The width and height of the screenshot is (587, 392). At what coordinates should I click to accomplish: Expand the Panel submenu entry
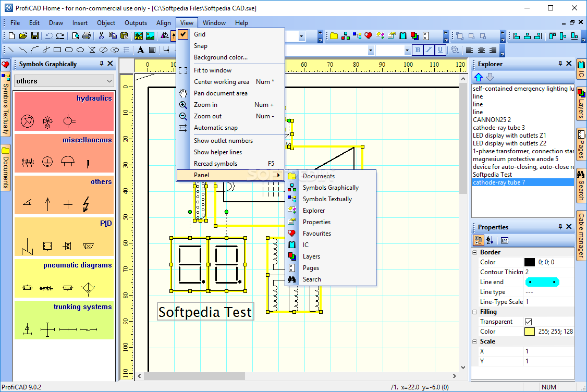click(x=230, y=175)
